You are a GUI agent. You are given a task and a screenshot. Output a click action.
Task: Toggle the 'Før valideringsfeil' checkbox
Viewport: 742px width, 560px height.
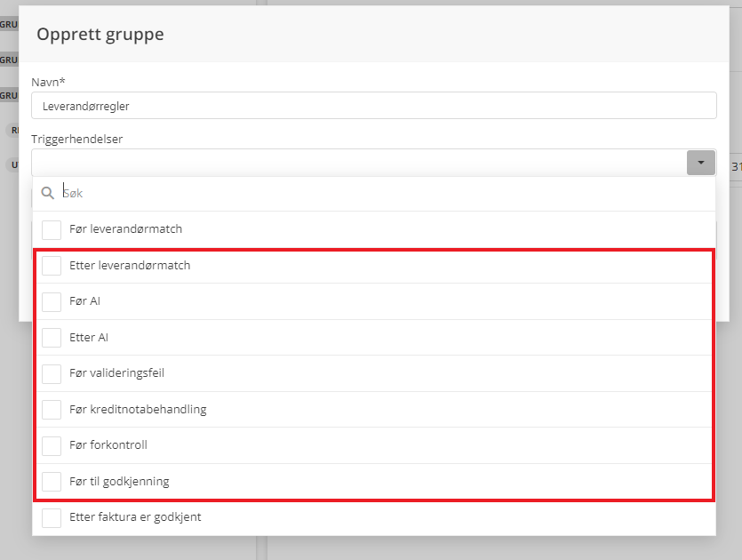coord(52,373)
